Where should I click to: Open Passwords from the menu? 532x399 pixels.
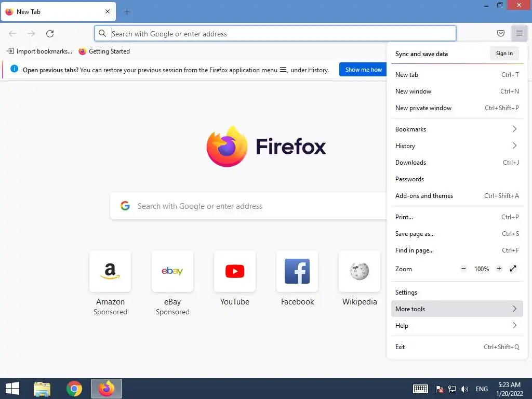click(457, 179)
